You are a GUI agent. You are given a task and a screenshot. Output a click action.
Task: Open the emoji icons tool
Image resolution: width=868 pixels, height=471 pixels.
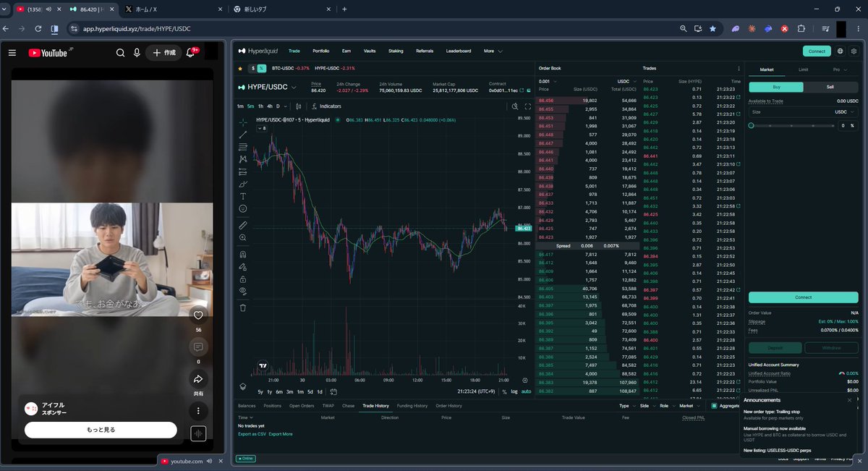click(x=243, y=208)
